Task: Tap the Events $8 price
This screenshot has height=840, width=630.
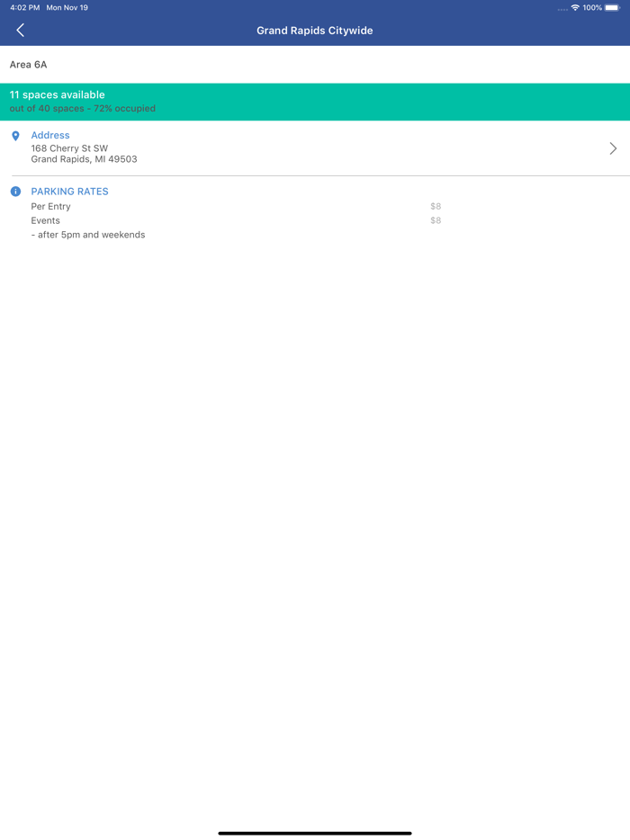Action: coord(436,220)
